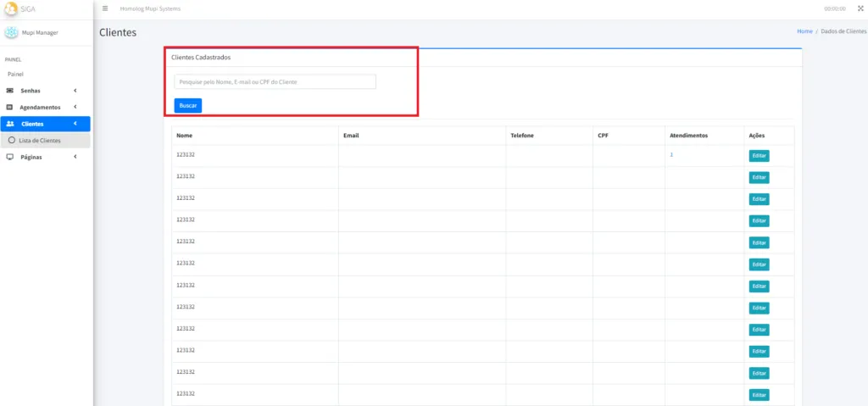This screenshot has width=868, height=406.
Task: Click the Agendamentos calendar icon
Action: pyautogui.click(x=10, y=108)
